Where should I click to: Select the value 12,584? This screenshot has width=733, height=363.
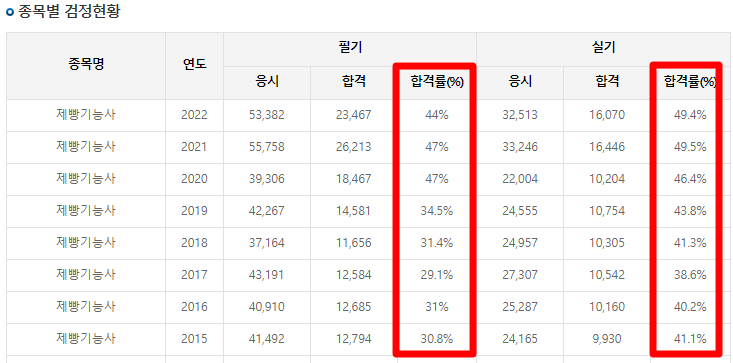tap(353, 275)
